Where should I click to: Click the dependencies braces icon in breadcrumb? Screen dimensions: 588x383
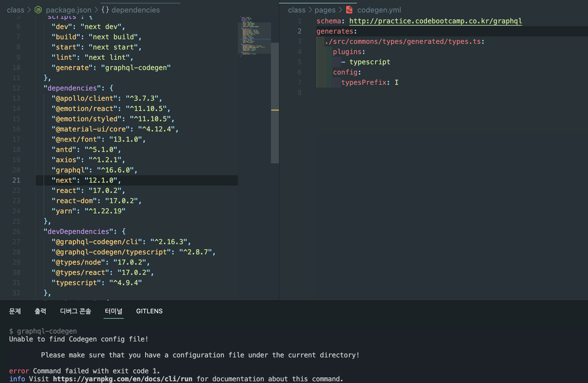[x=105, y=10]
